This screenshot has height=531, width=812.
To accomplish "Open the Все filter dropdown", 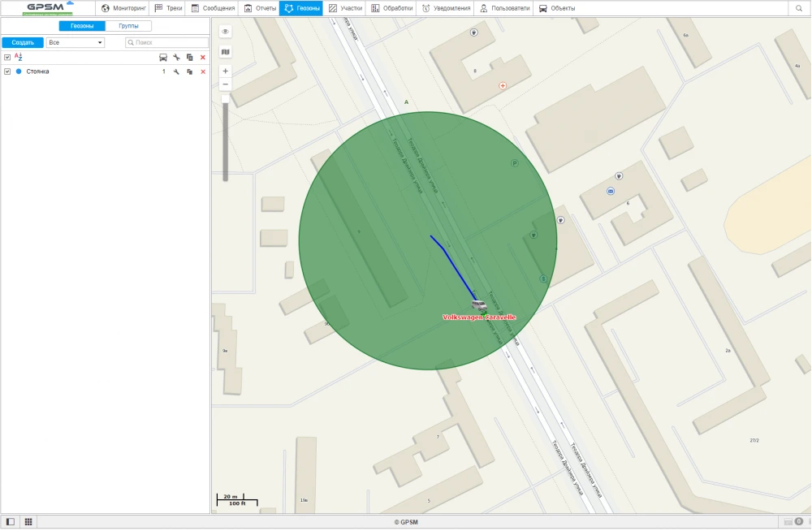I will [x=76, y=42].
